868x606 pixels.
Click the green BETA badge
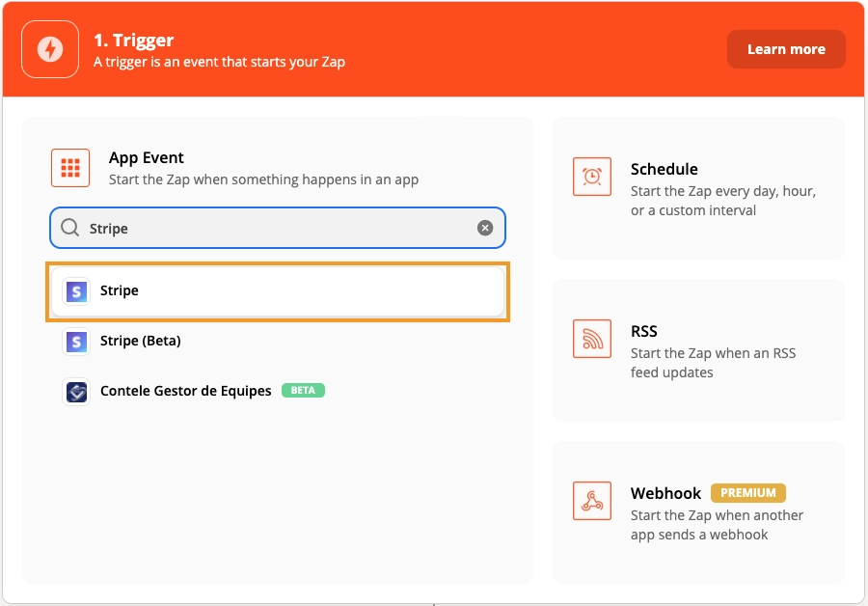point(303,391)
